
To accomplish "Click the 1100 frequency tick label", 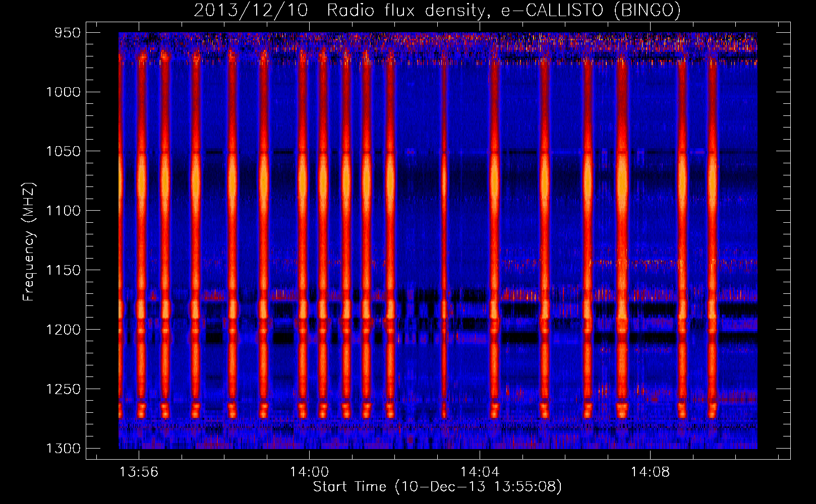I will tap(63, 211).
